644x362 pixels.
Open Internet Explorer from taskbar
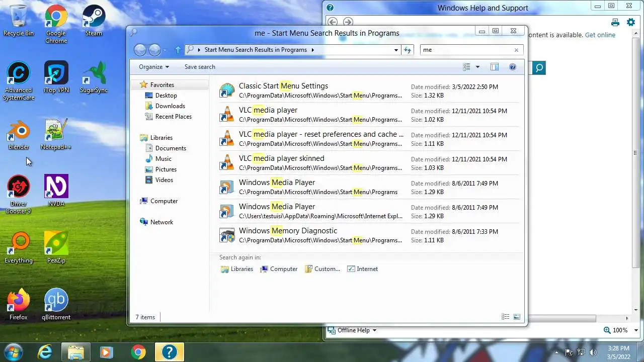[45, 352]
